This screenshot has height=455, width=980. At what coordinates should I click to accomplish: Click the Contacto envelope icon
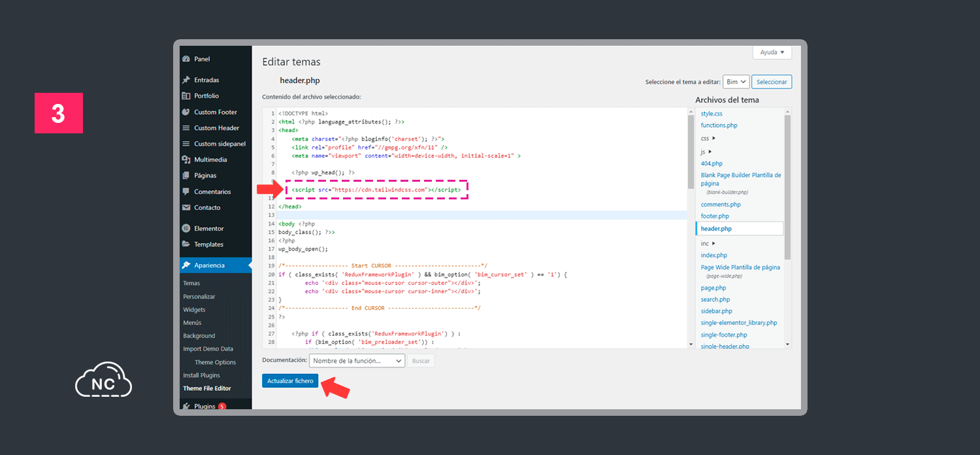tap(186, 207)
